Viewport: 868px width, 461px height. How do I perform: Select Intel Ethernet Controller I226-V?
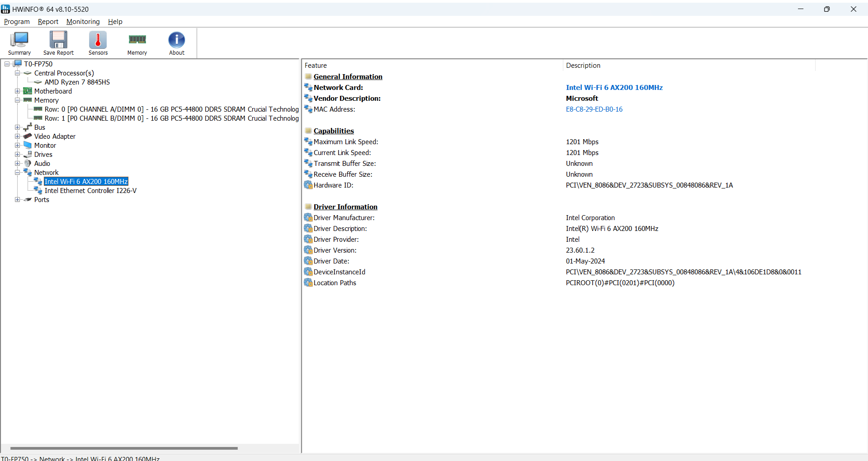90,190
